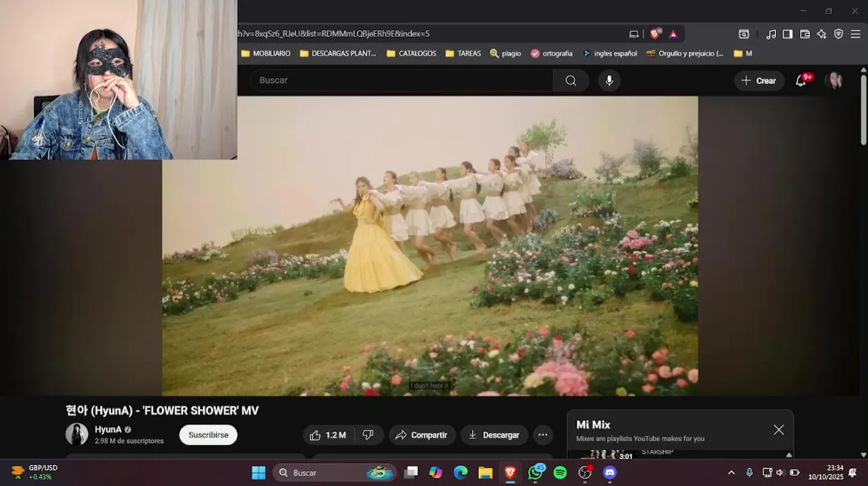Viewport: 868px width, 486px height.
Task: Open the MOBILIARIO bookmarks folder
Action: click(x=265, y=53)
